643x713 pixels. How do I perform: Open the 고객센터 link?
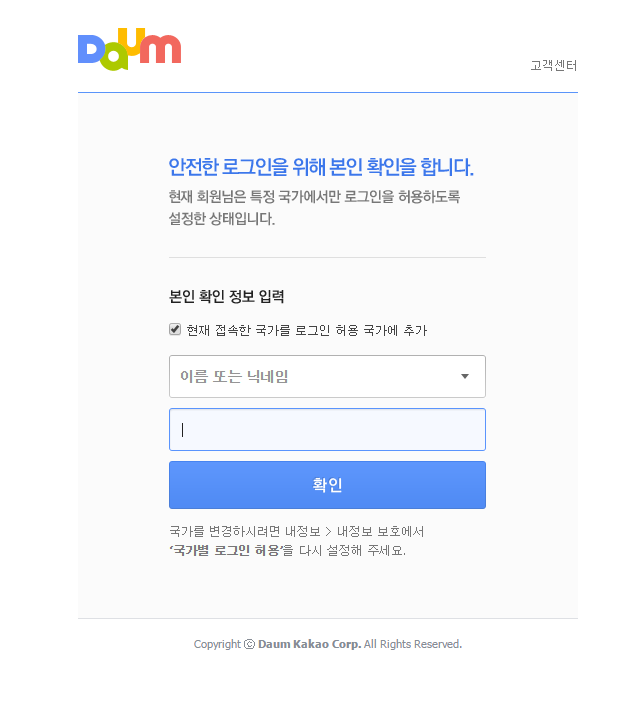coord(553,65)
